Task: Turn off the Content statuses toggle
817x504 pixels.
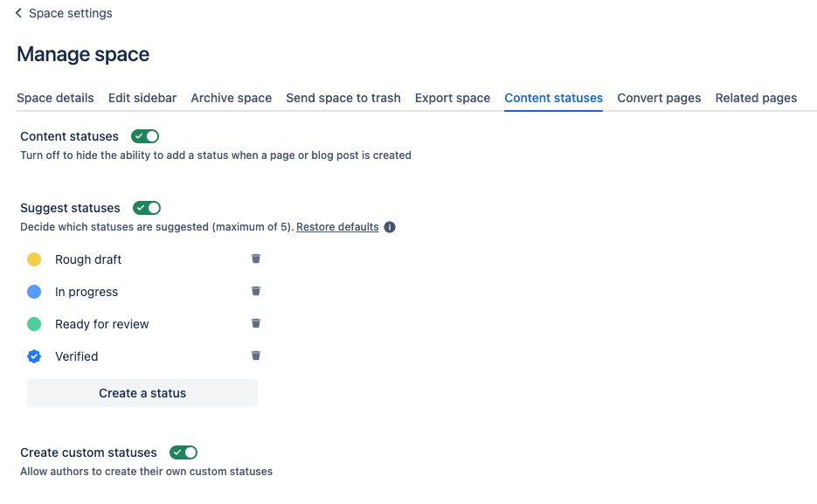Action: pyautogui.click(x=145, y=136)
